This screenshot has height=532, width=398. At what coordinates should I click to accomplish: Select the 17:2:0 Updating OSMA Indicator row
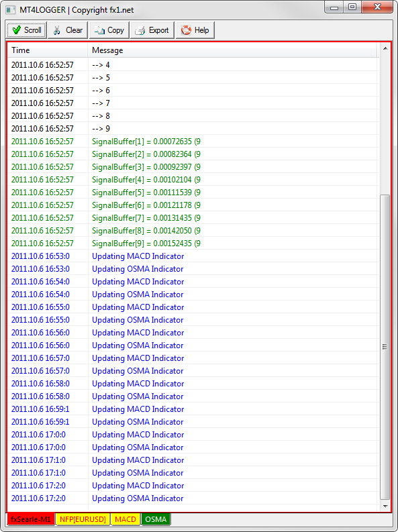(193, 498)
